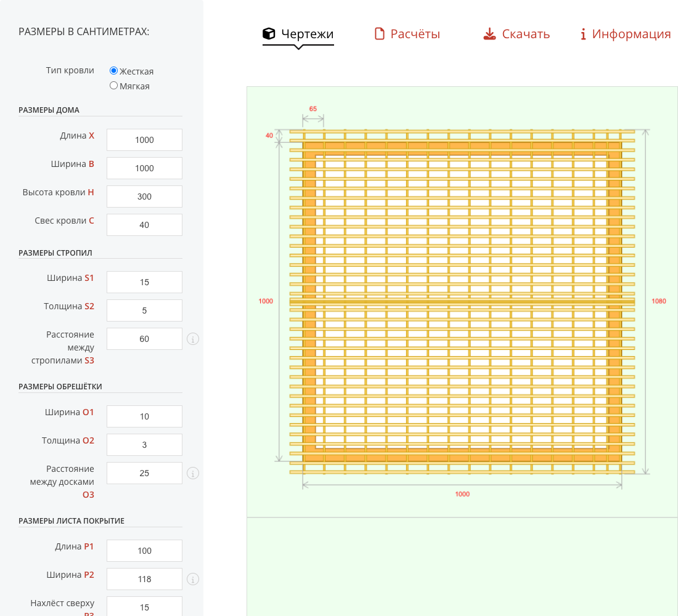The width and height of the screenshot is (678, 616).
Task: Open the Расчёты tab
Action: (407, 34)
